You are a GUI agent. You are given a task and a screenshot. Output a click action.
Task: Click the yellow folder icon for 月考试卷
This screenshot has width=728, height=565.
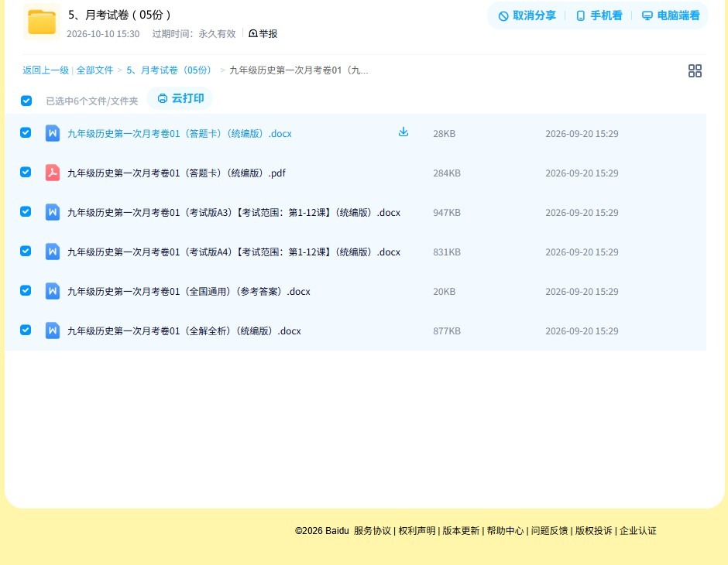click(x=42, y=22)
